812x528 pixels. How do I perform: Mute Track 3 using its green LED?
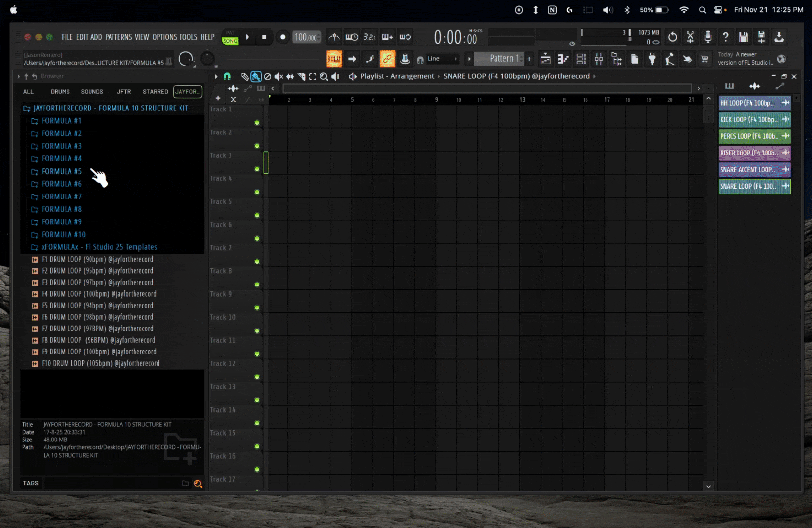257,169
